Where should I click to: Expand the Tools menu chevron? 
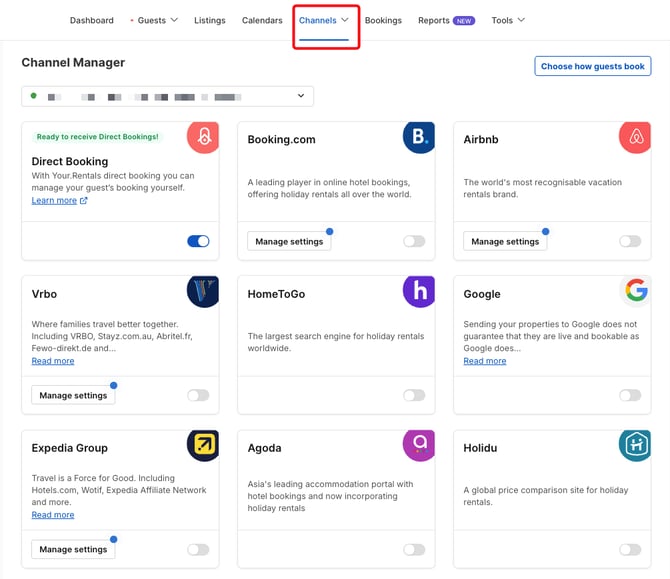[x=521, y=20]
